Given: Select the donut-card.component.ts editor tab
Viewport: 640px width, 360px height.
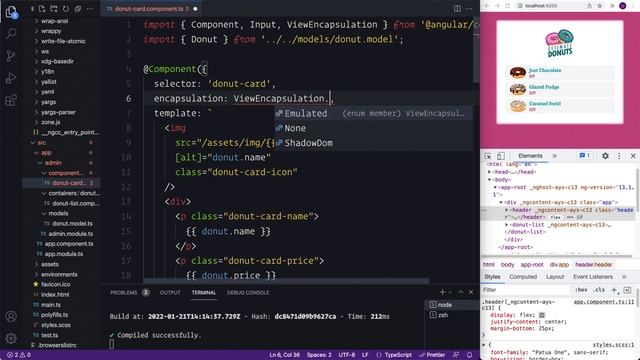Looking at the screenshot, I should tap(152, 9).
